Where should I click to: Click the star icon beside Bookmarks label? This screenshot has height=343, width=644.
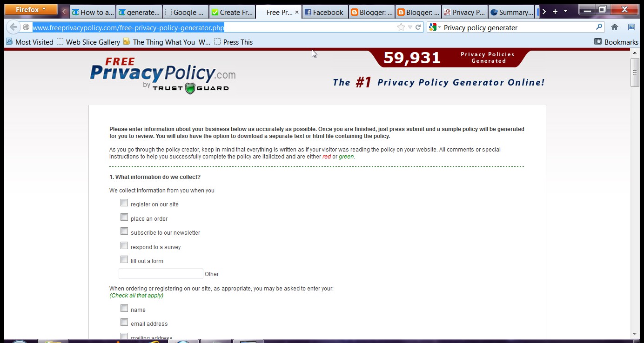[x=598, y=41]
